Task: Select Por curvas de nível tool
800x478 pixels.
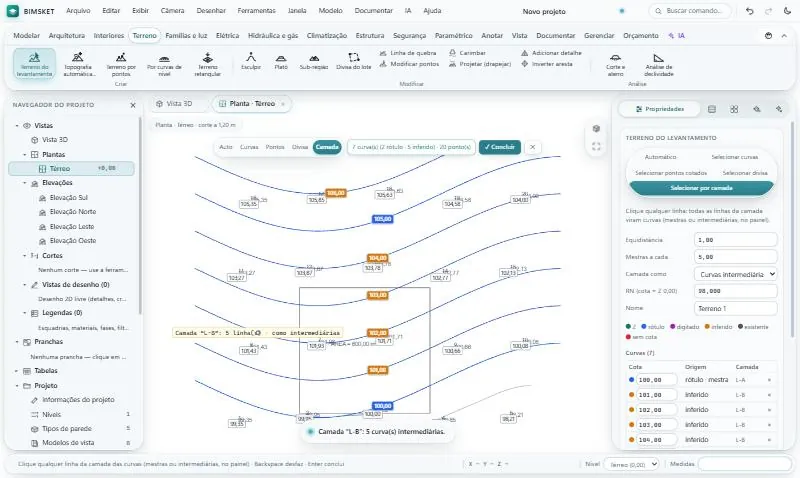Action: [164, 64]
